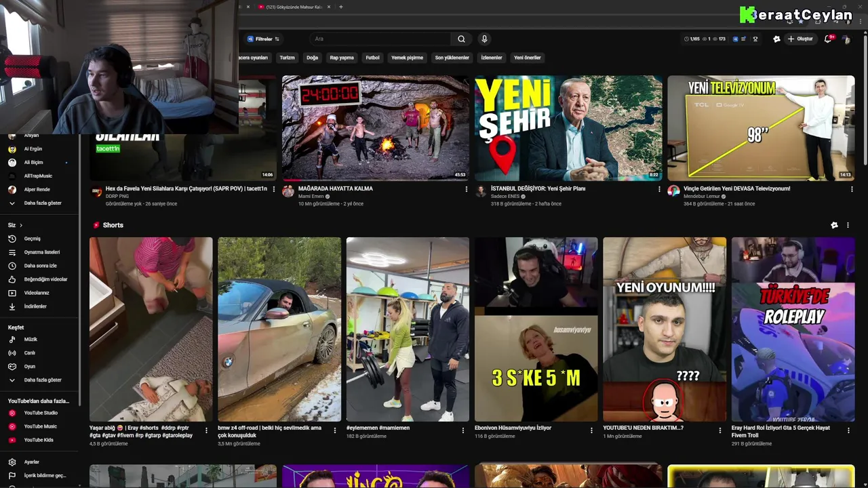Open YouTube Studio link
The width and height of the screenshot is (868, 488).
click(x=41, y=413)
